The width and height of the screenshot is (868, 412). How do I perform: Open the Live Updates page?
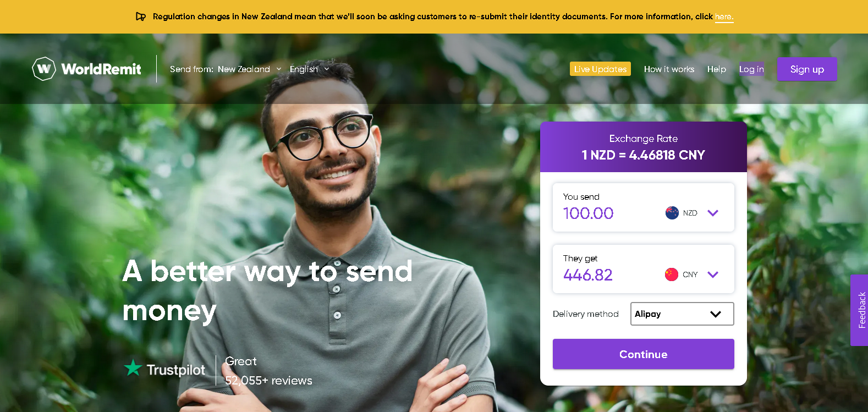[x=600, y=69]
